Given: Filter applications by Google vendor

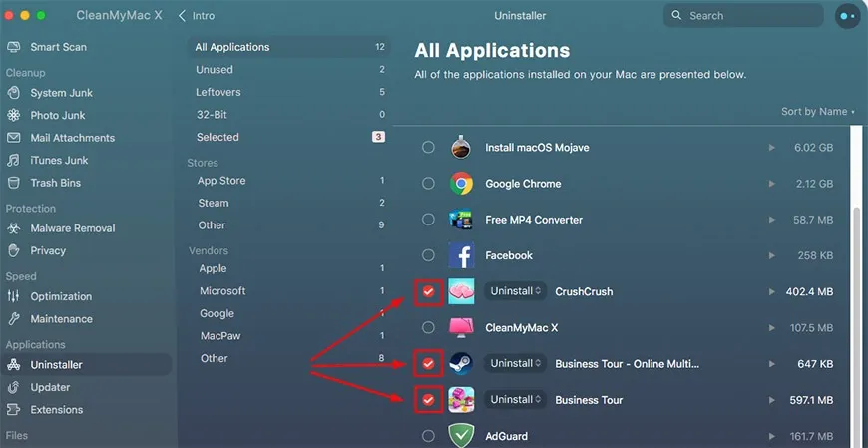Looking at the screenshot, I should point(289,313).
